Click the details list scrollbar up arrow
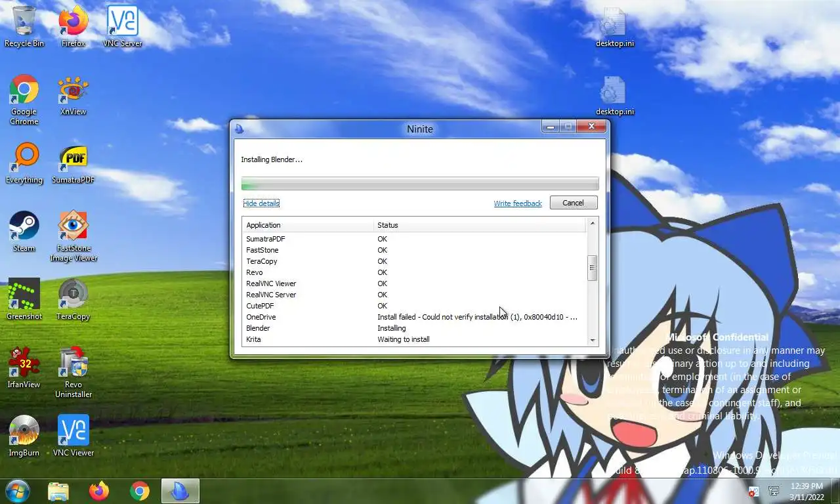This screenshot has width=840, height=504. pos(593,224)
